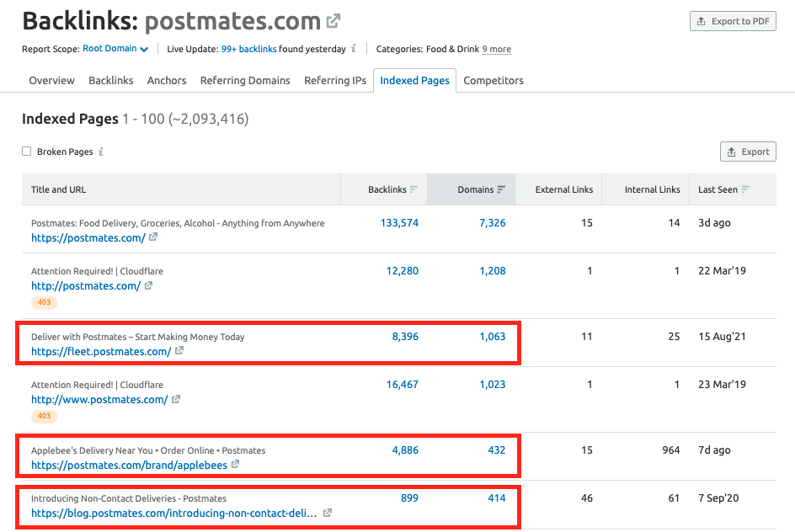Expand the 9 more categories link
This screenshot has width=795, height=532.
tap(496, 50)
